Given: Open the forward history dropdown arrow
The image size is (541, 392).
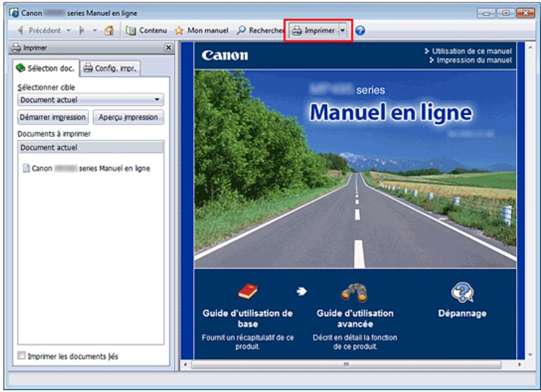Looking at the screenshot, I should click(x=94, y=30).
